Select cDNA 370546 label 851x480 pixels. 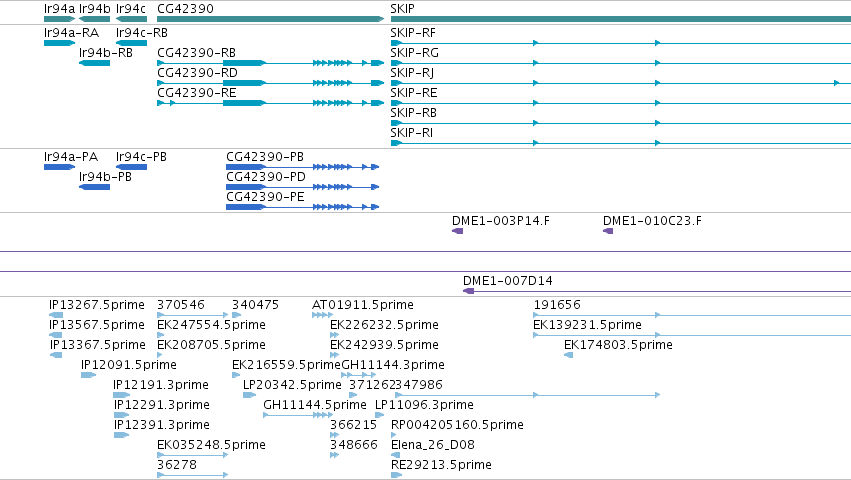[x=181, y=305]
